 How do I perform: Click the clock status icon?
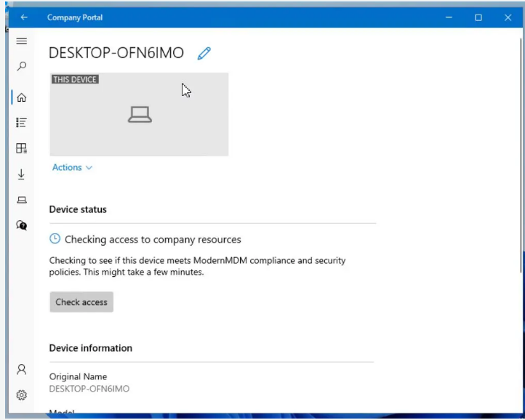(55, 238)
